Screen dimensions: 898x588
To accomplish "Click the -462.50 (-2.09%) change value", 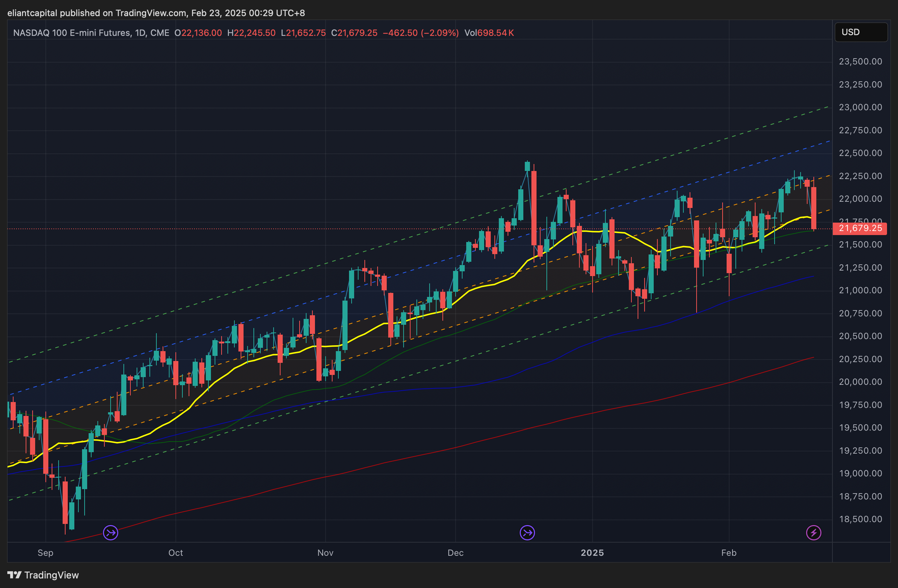I will click(421, 33).
